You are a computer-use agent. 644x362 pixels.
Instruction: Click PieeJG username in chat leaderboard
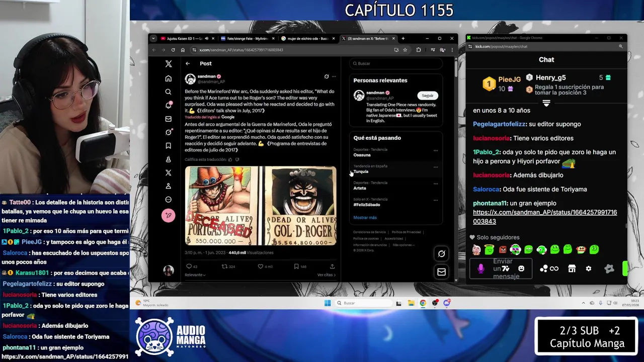[510, 79]
